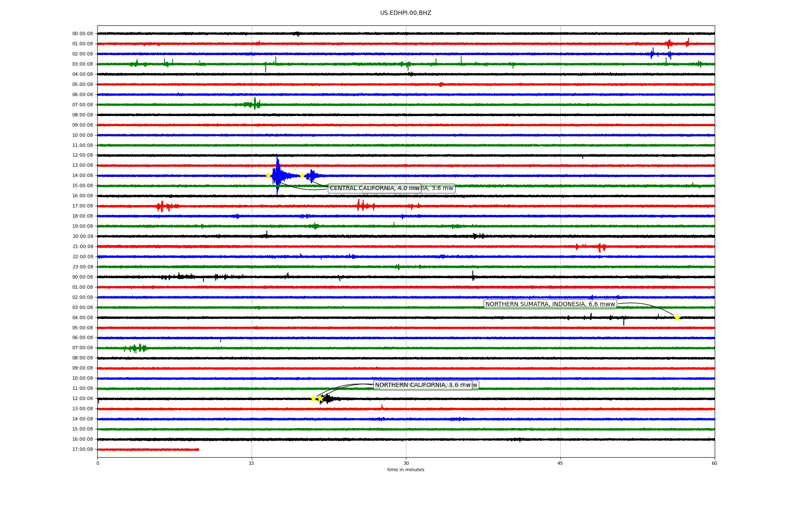
Task: Click the 30 tick label on x-axis
Action: [406, 463]
